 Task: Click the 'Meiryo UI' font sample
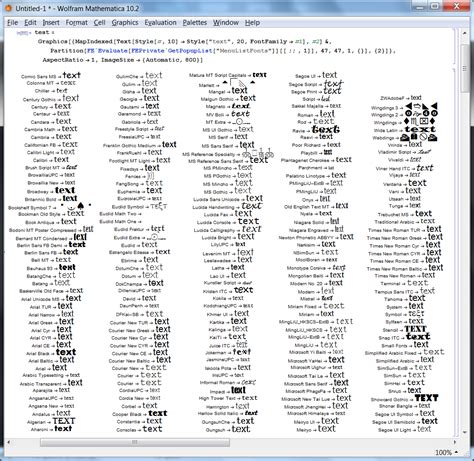[316, 421]
